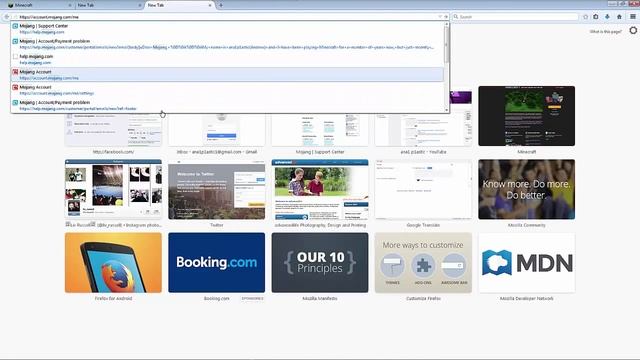Open the Booking.com tile
The height and width of the screenshot is (360, 640).
tap(217, 263)
